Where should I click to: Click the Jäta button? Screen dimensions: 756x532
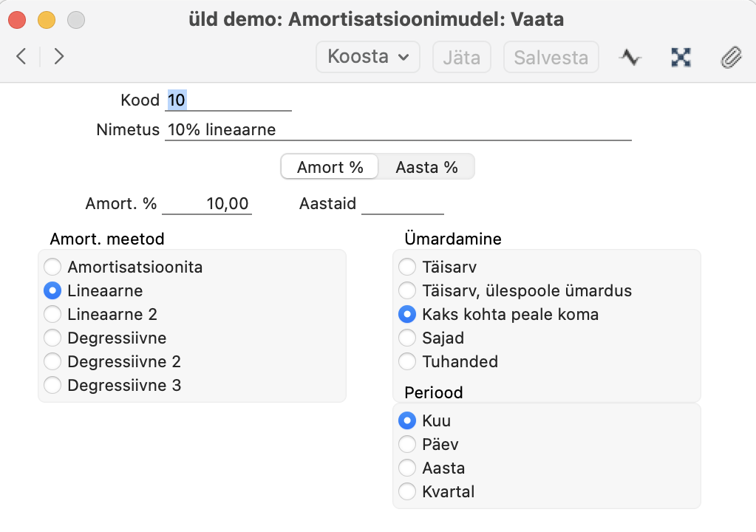tap(461, 57)
